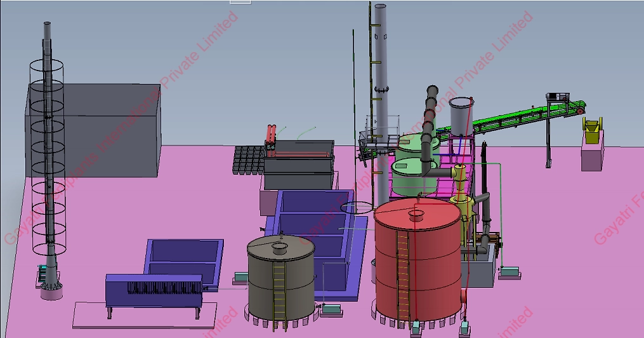This screenshot has width=644, height=338.
Task: Click the ladder on the olive-grey tank
Action: pos(279,295)
